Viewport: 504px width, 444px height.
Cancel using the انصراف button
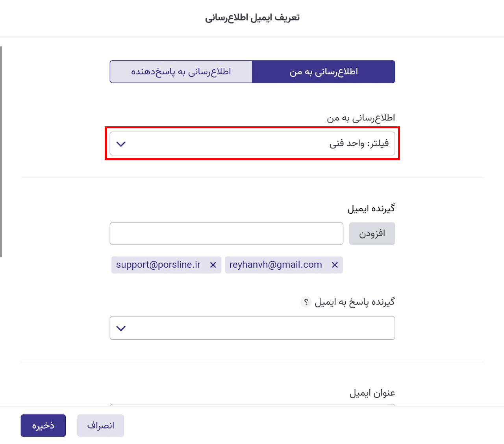tap(100, 425)
